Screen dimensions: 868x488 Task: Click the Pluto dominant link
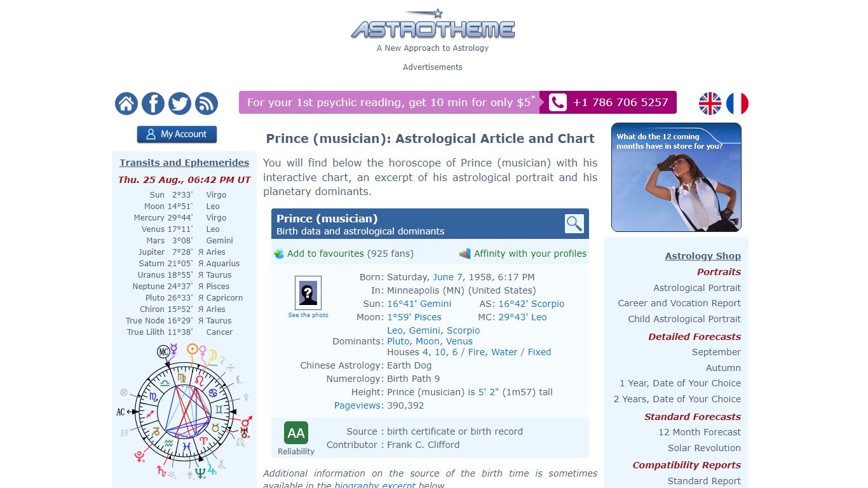[398, 341]
